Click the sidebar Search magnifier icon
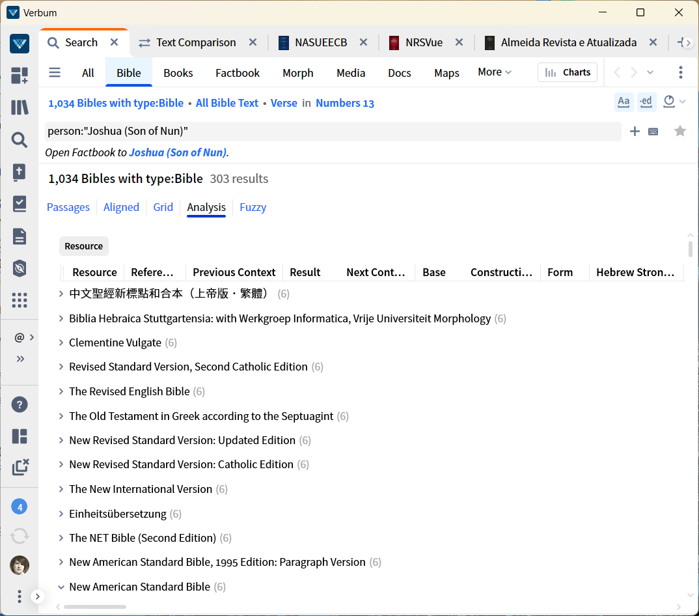699x616 pixels. coord(19,140)
